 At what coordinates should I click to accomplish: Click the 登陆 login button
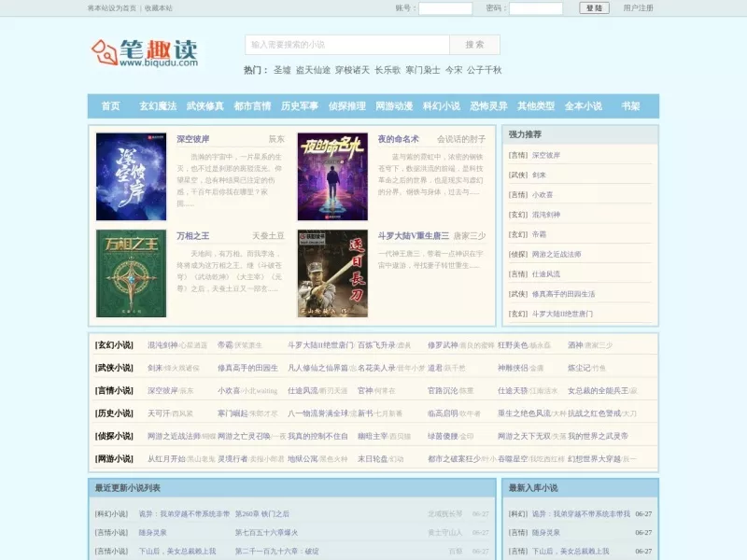594,8
